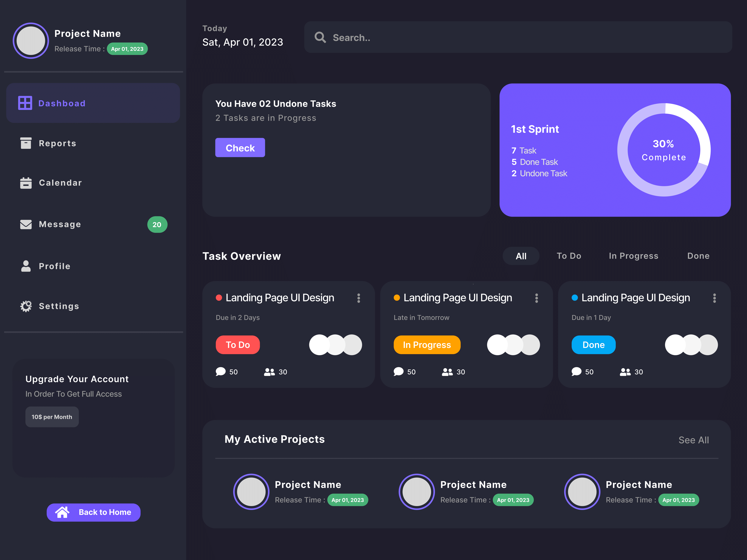Filter tasks by To Do tab
The width and height of the screenshot is (747, 560).
tap(569, 256)
